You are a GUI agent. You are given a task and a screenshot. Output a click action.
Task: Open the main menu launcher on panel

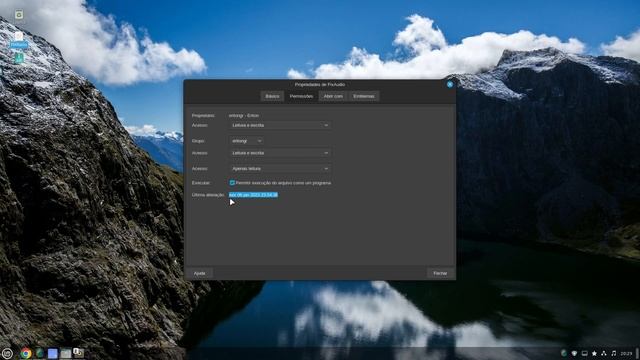pyautogui.click(x=7, y=353)
